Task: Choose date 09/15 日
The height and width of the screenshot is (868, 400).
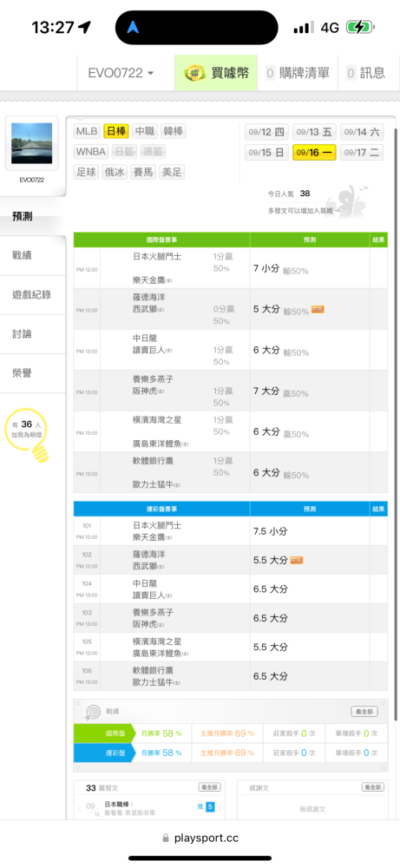Action: coord(266,152)
